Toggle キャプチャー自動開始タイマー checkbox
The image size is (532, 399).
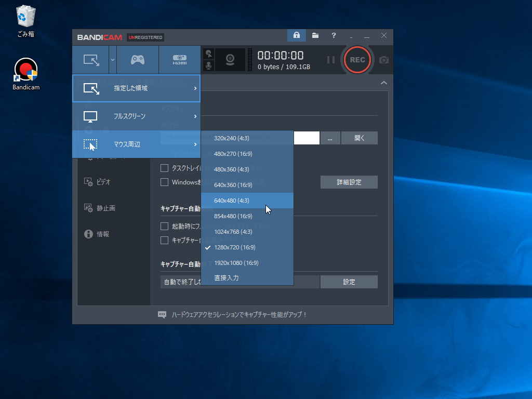click(165, 241)
